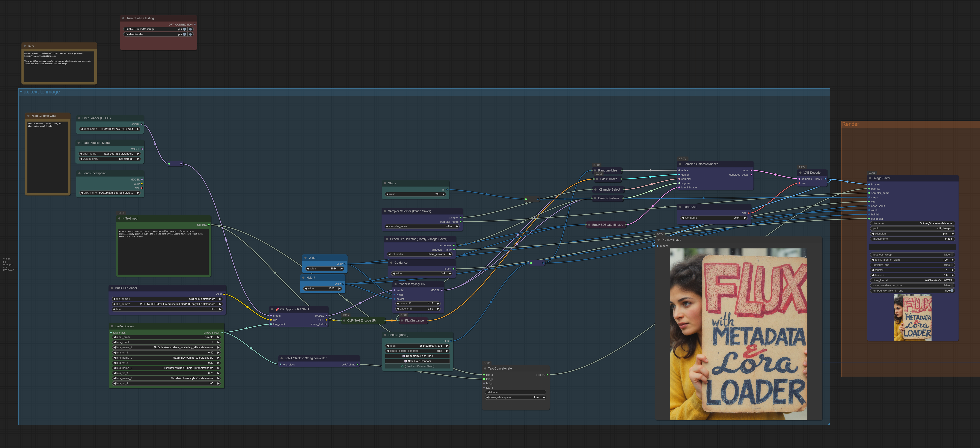
Task: Click the collapse dot on LoRA Stacker node
Action: (x=112, y=326)
